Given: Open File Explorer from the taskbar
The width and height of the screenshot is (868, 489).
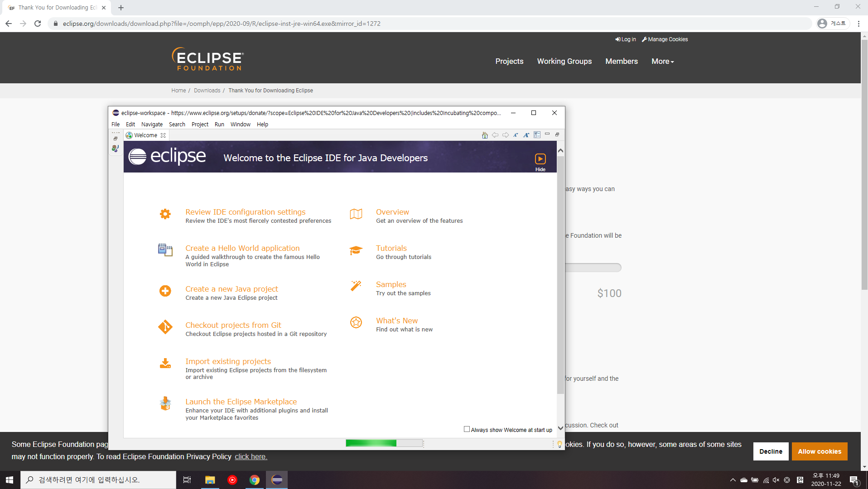Looking at the screenshot, I should click(x=210, y=480).
